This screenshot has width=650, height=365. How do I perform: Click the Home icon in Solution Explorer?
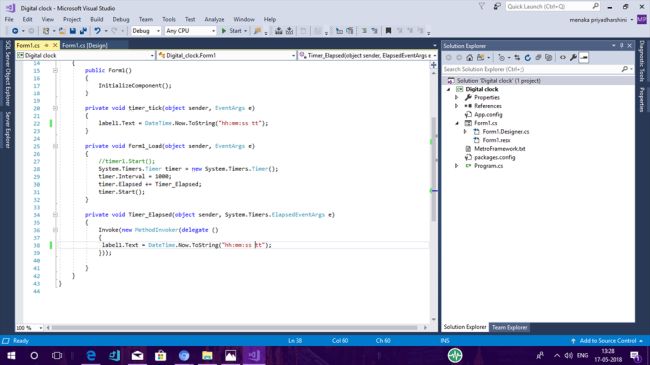point(469,58)
